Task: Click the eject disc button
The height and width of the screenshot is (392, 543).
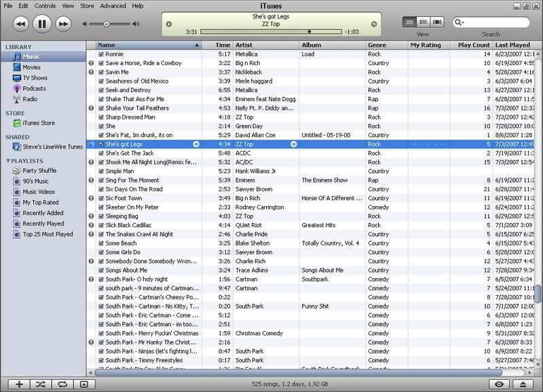Action: tap(523, 384)
